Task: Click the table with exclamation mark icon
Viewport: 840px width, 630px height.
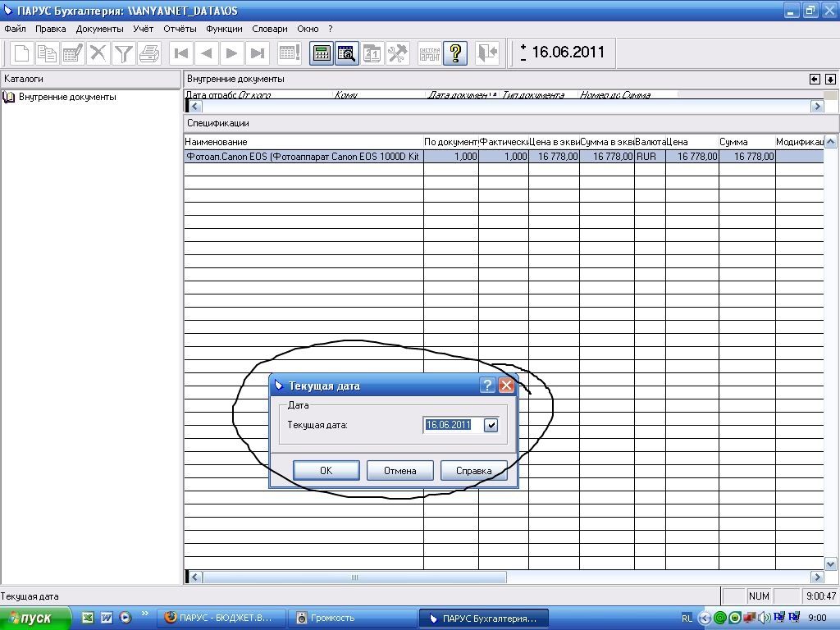Action: tap(290, 53)
